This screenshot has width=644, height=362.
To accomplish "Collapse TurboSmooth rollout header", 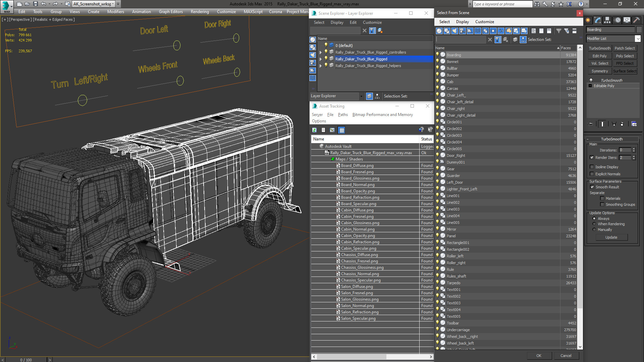I will [x=611, y=139].
